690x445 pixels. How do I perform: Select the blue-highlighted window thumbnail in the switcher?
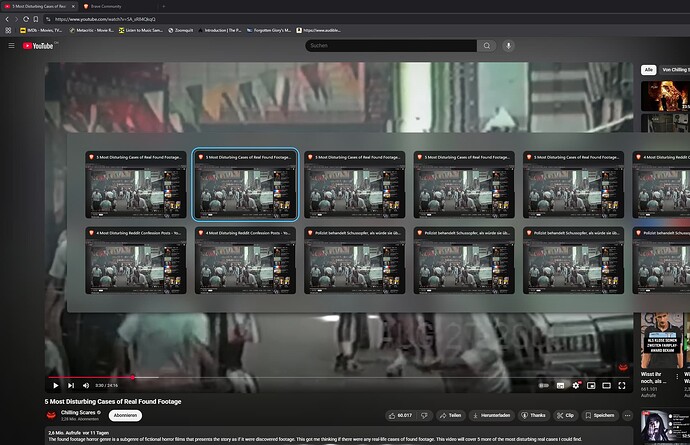(x=246, y=184)
